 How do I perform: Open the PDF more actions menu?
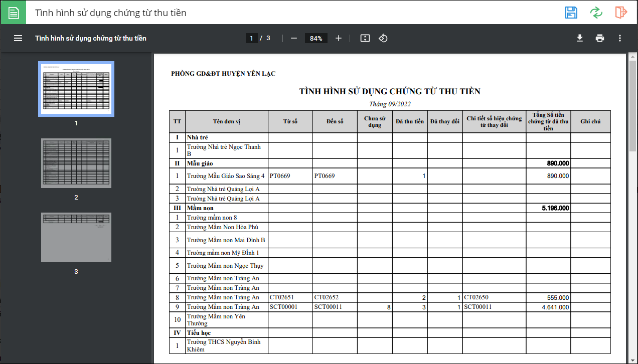click(x=620, y=38)
